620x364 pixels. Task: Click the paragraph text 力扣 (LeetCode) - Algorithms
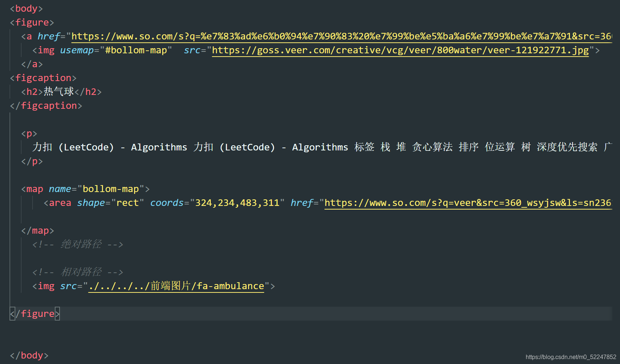point(110,147)
